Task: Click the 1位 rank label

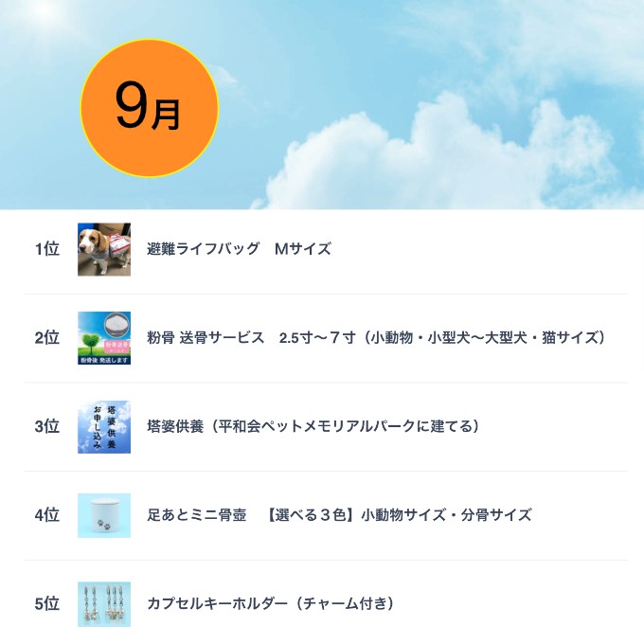Action: [47, 249]
